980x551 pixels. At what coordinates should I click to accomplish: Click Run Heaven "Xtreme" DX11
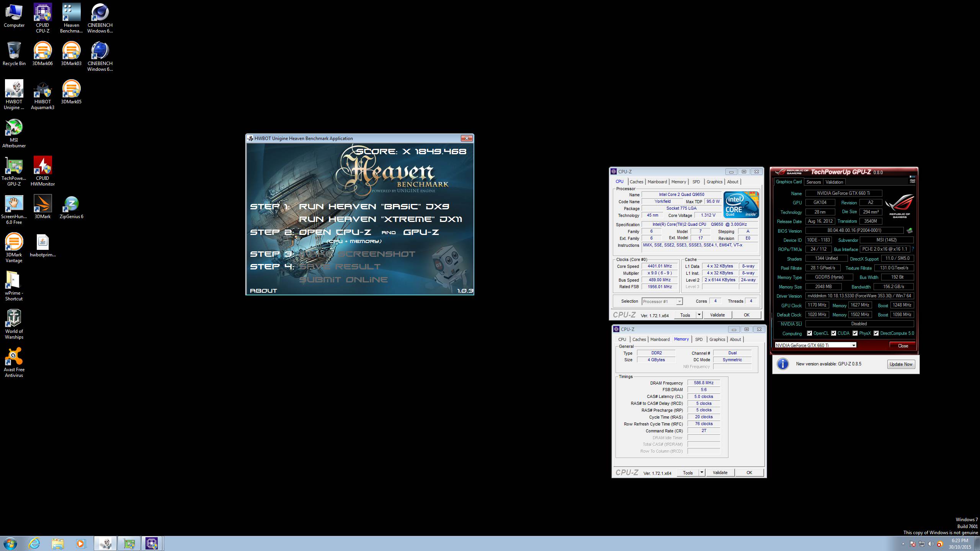click(x=381, y=219)
